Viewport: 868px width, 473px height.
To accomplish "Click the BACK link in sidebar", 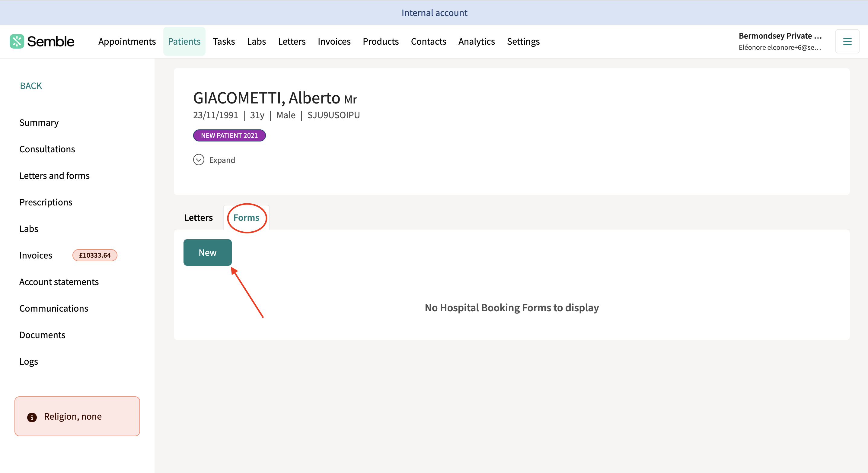I will (31, 86).
